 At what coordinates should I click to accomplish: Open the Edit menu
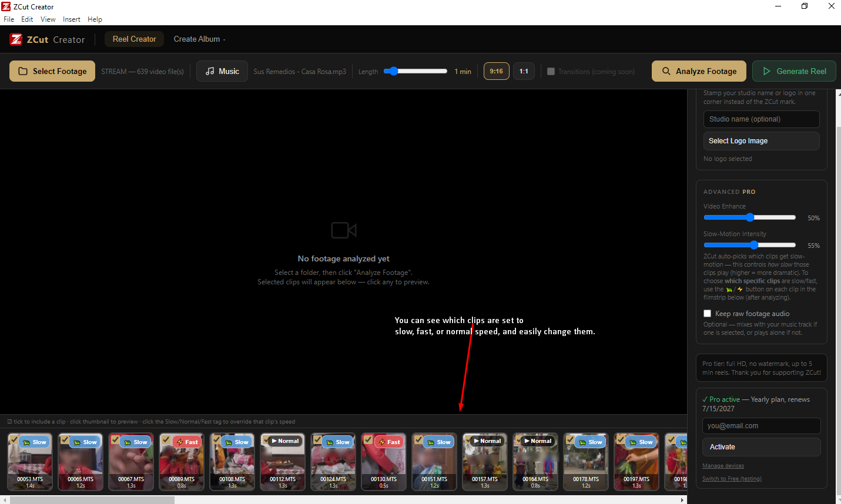27,19
